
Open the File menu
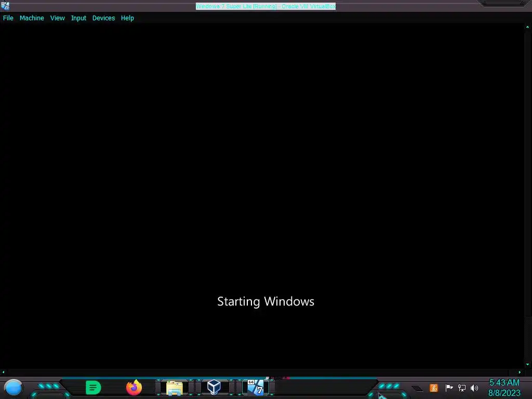coord(8,18)
